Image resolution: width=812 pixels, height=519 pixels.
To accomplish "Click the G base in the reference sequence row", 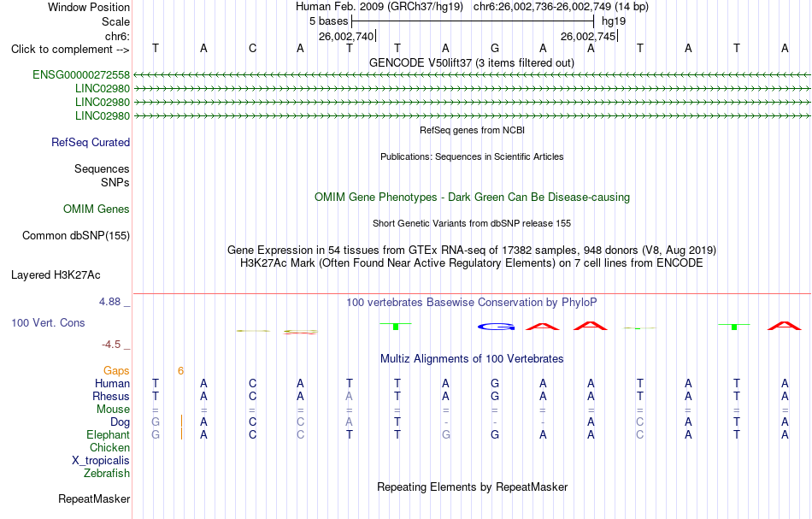I will tap(495, 49).
